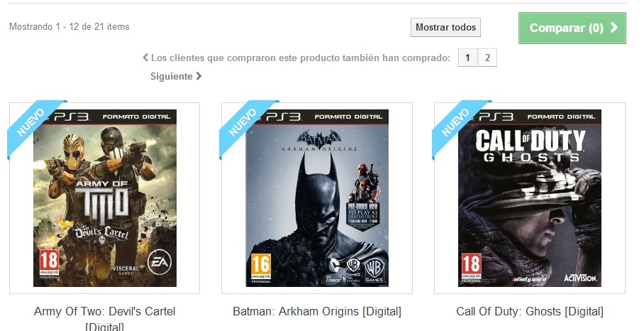
Task: Click the NUEVO ribbon on Call Of Duty
Action: pyautogui.click(x=458, y=126)
